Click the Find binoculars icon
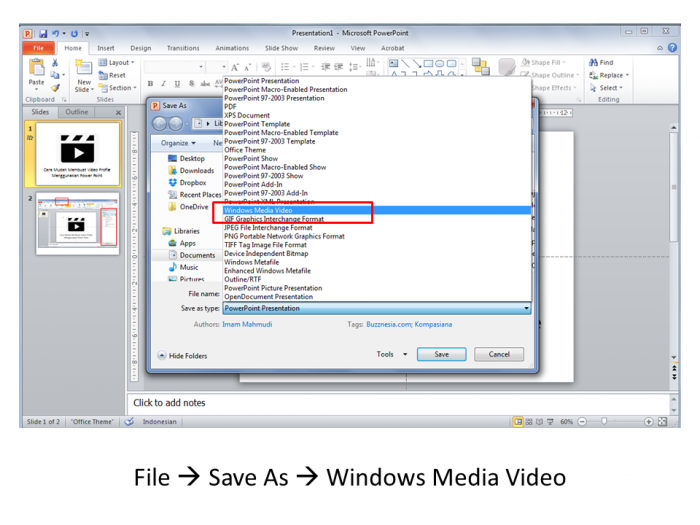Screen dimensions: 700x525 click(x=594, y=62)
